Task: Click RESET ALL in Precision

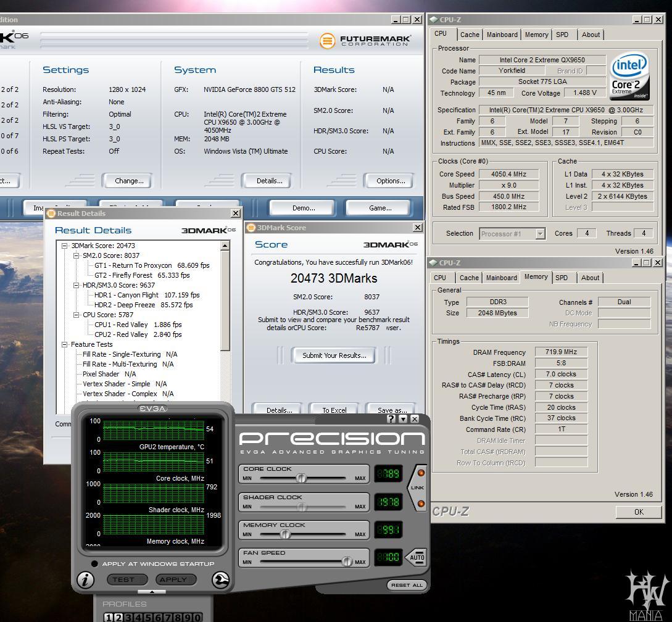Action: pyautogui.click(x=407, y=585)
